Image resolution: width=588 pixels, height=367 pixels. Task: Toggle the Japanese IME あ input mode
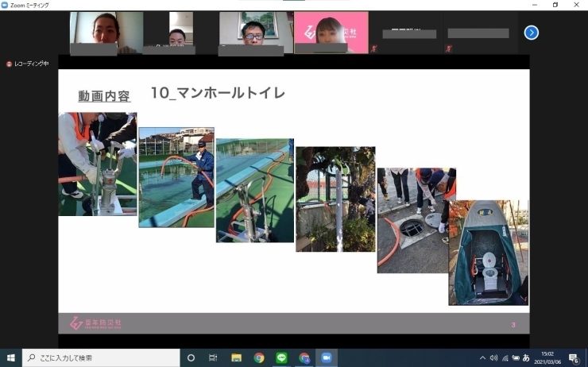pos(526,358)
